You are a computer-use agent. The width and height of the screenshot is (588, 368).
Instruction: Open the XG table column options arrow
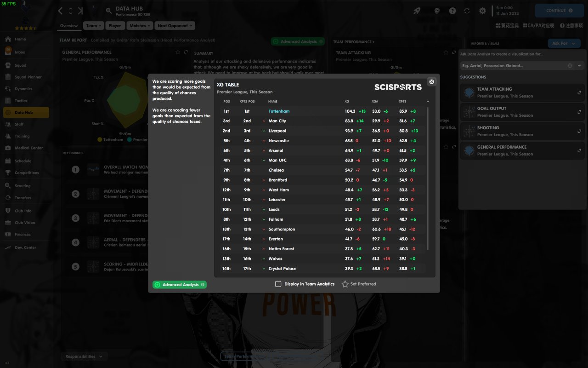coord(428,101)
